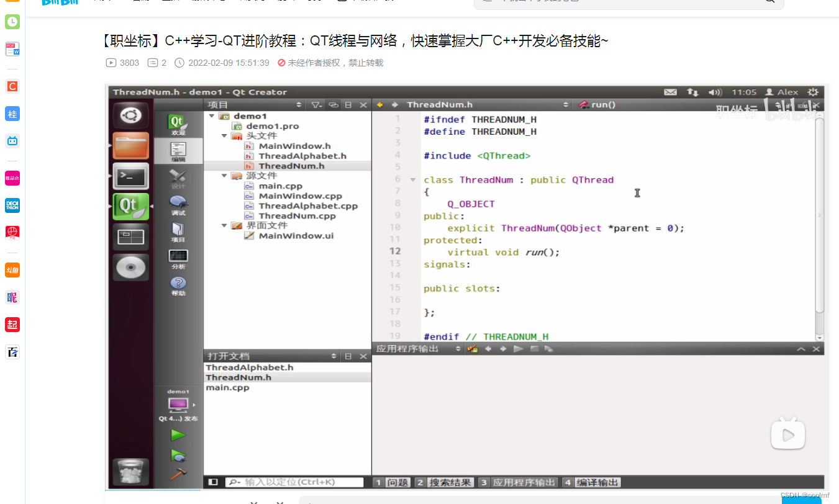Click the stop square in output toolbar
Image resolution: width=839 pixels, height=504 pixels.
(x=533, y=349)
